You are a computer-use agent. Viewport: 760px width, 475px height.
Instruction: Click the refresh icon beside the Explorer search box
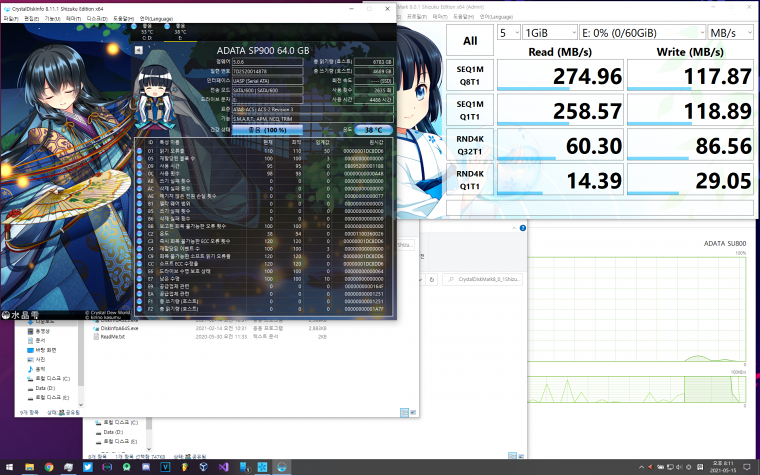click(432, 279)
